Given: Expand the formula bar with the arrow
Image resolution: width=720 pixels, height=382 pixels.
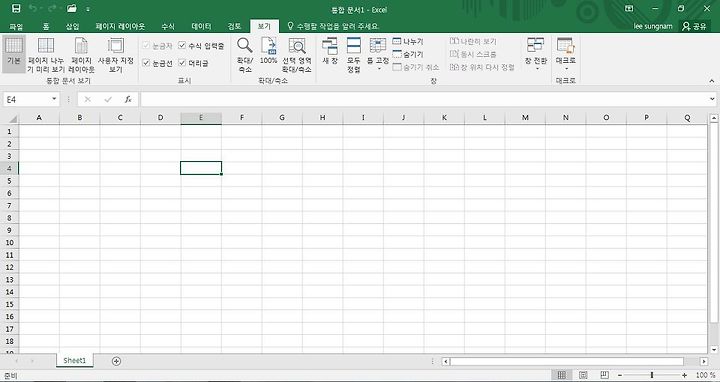Looking at the screenshot, I should (712, 99).
